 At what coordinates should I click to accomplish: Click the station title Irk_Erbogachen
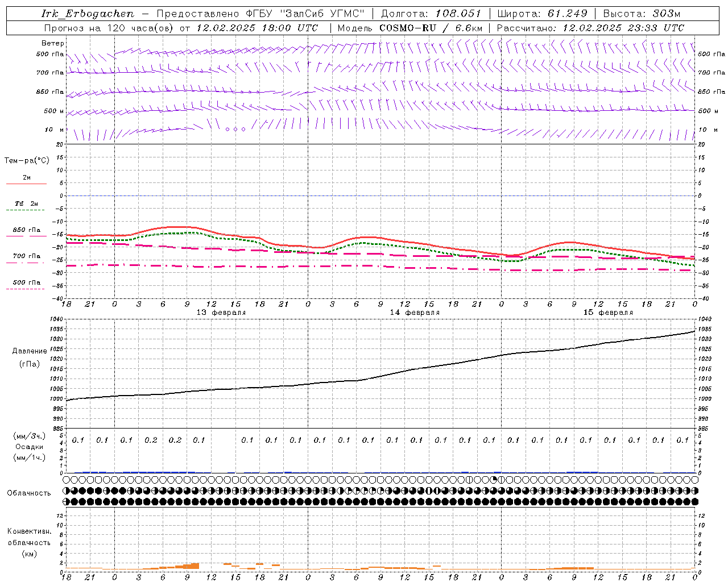pos(88,14)
